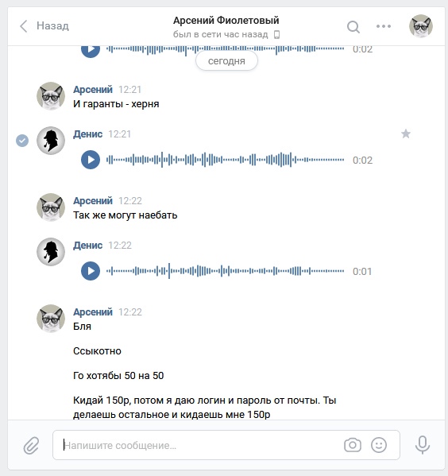The image size is (448, 476).
Task: Open the emoji smiley picker
Action: (x=379, y=445)
